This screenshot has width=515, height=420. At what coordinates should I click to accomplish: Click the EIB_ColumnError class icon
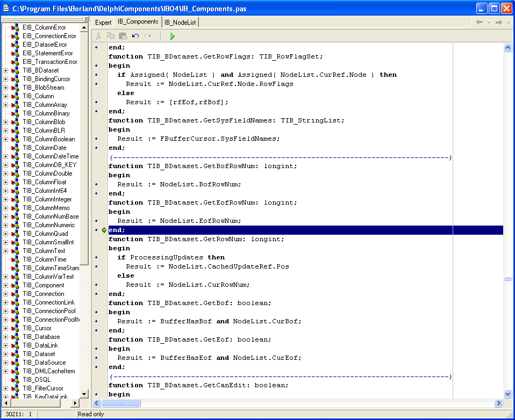pyautogui.click(x=15, y=27)
